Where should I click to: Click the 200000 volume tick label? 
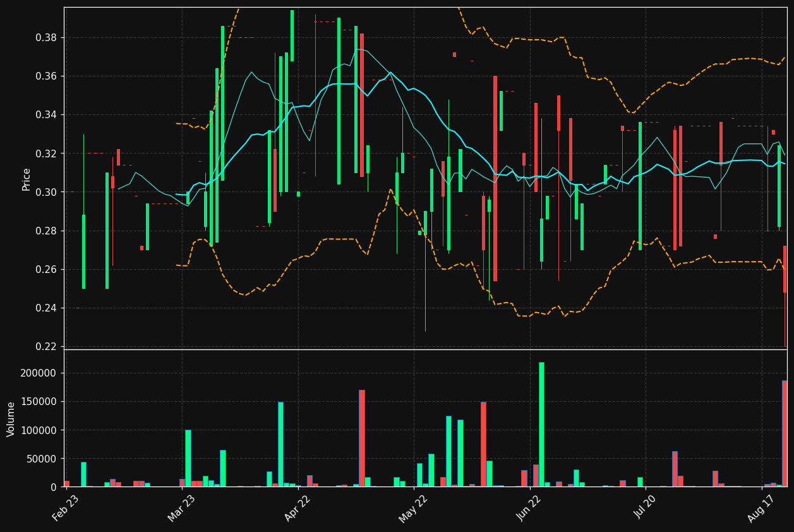coord(39,373)
